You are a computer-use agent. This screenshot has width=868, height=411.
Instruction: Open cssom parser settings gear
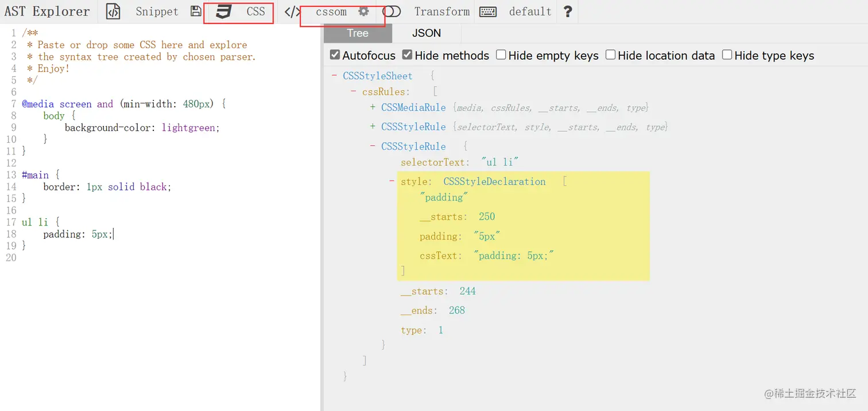pyautogui.click(x=363, y=11)
